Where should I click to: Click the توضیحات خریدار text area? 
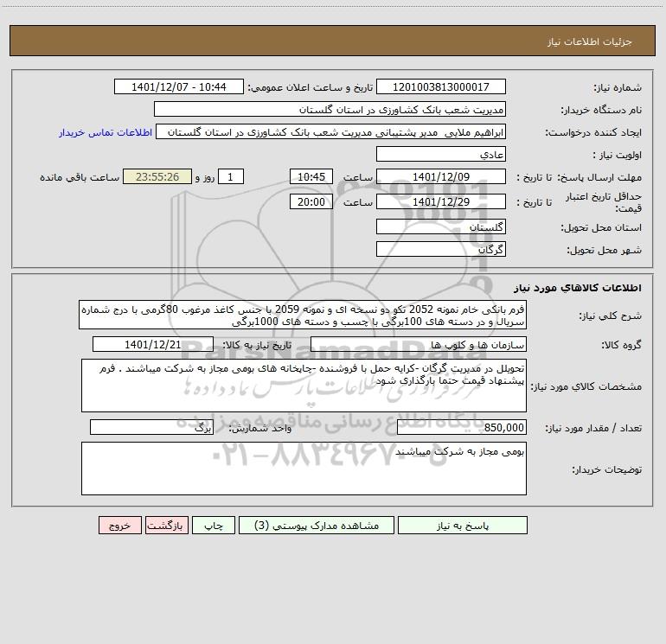304,469
